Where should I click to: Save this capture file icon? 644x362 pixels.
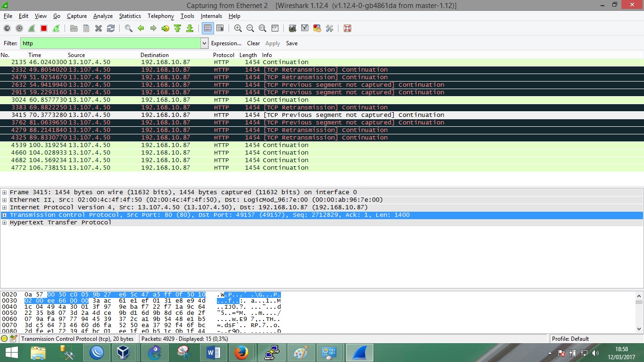(x=86, y=28)
